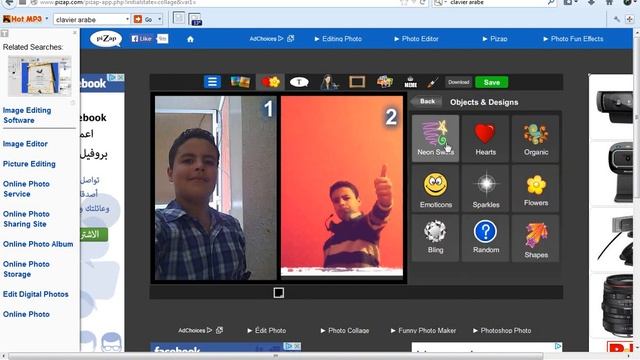
Task: Click the green Arabic signup button
Action: (94, 235)
